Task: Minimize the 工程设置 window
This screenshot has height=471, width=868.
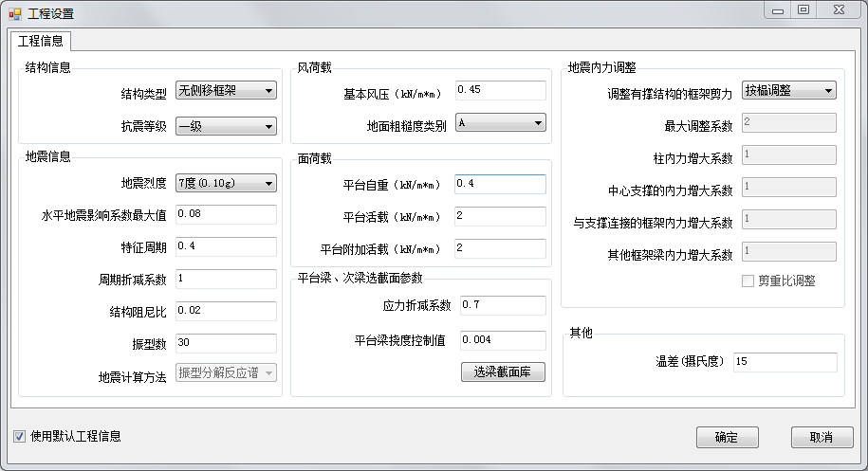Action: click(x=778, y=9)
